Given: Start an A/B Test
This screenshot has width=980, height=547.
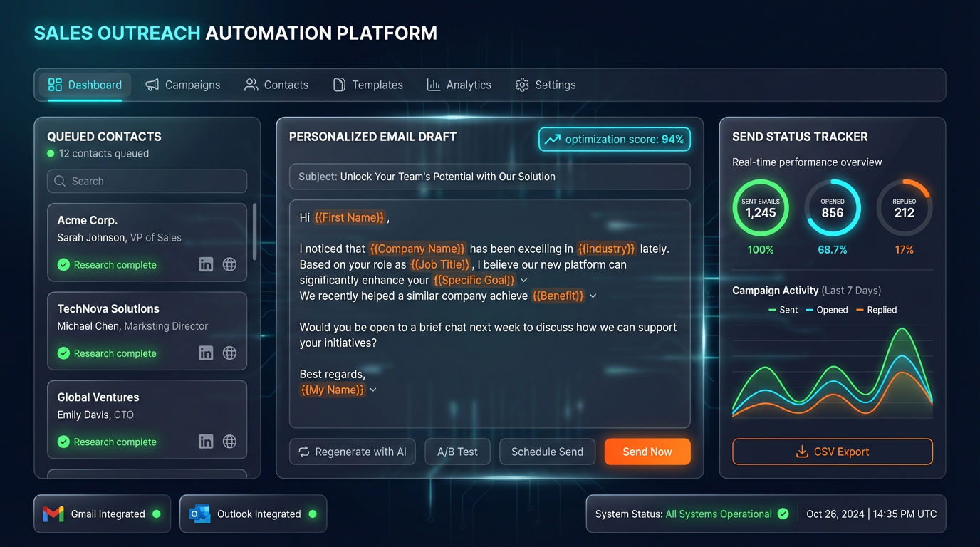Looking at the screenshot, I should [457, 451].
